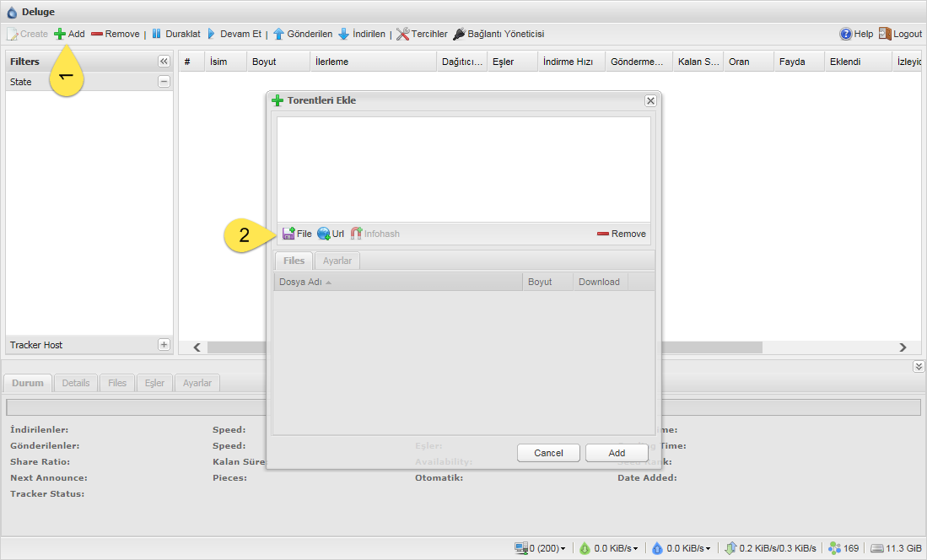Click the green plus Add toolbar button
927x560 pixels.
(x=70, y=35)
